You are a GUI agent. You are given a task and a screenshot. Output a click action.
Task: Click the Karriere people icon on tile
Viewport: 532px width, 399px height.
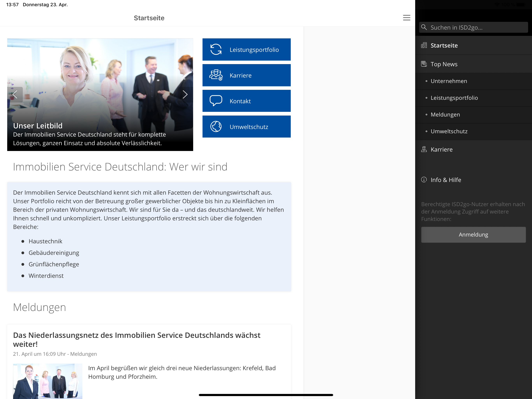(x=216, y=75)
